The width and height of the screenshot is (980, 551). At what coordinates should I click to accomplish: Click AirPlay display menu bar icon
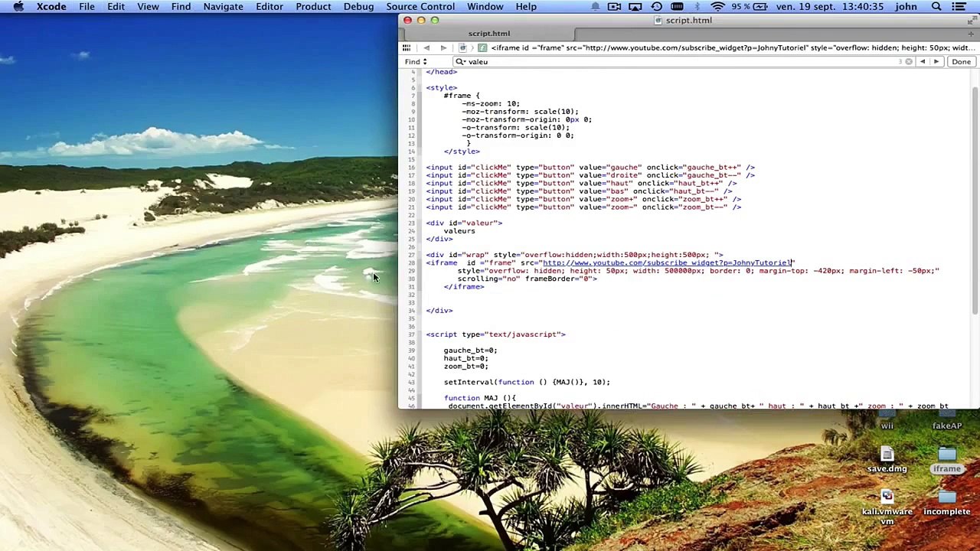click(635, 7)
